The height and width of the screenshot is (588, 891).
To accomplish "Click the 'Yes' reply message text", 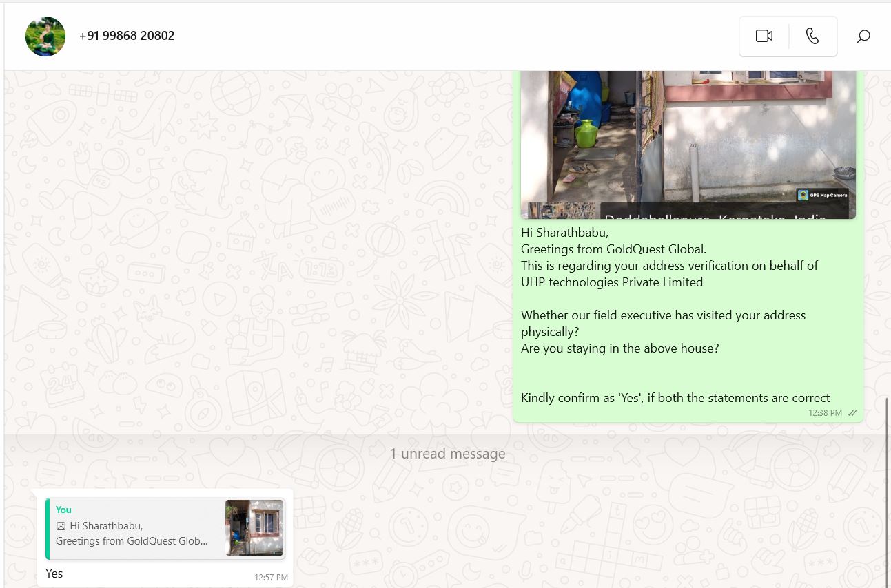I will click(54, 573).
